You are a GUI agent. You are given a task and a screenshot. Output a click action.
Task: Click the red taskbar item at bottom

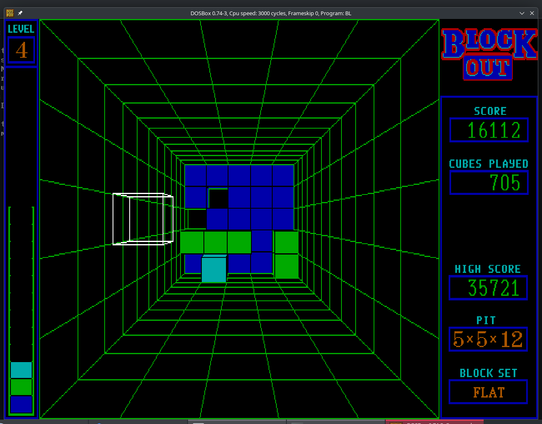coord(434,422)
